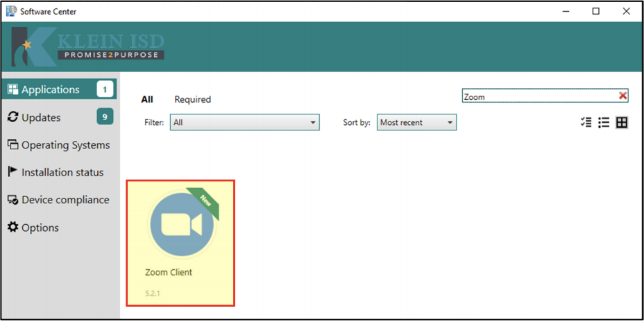Click the Installation status flag icon

tap(12, 172)
